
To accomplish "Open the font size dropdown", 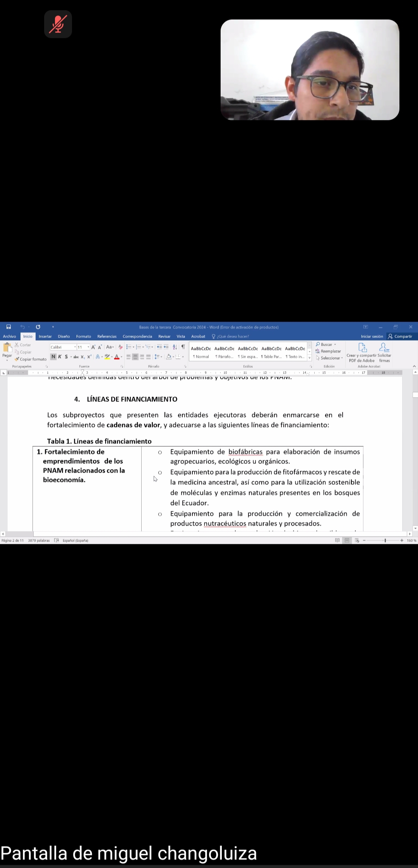I will [x=88, y=347].
